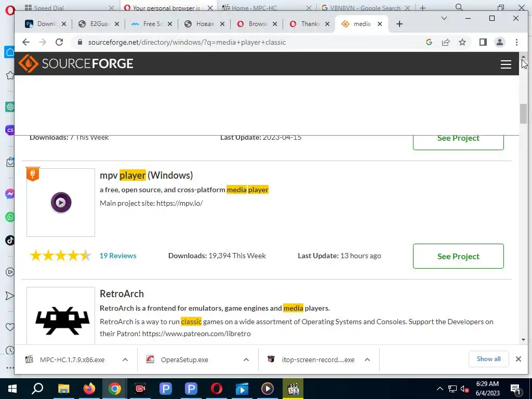Click the mpv player thumbnail image
The height and width of the screenshot is (399, 532).
(x=61, y=203)
